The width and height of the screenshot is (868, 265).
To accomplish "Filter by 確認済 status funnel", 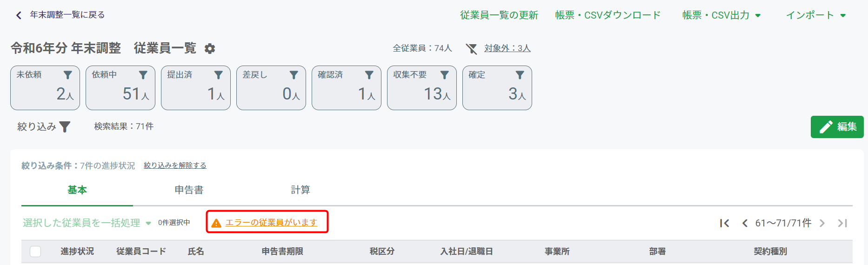I will 369,75.
